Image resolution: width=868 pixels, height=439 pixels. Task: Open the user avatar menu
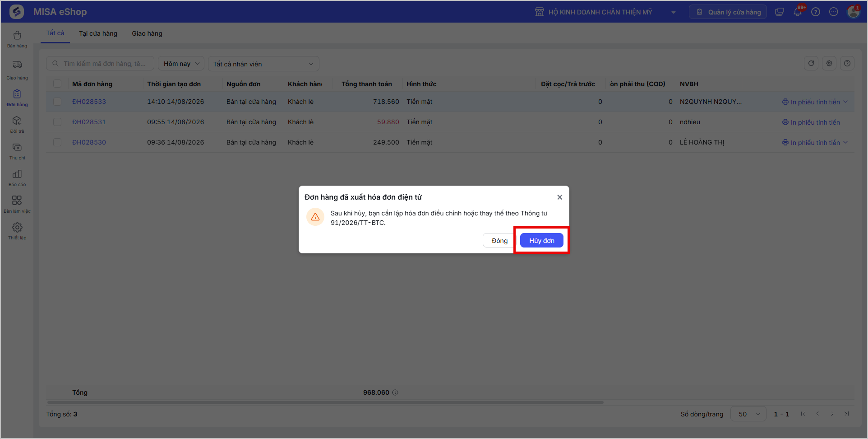(853, 12)
